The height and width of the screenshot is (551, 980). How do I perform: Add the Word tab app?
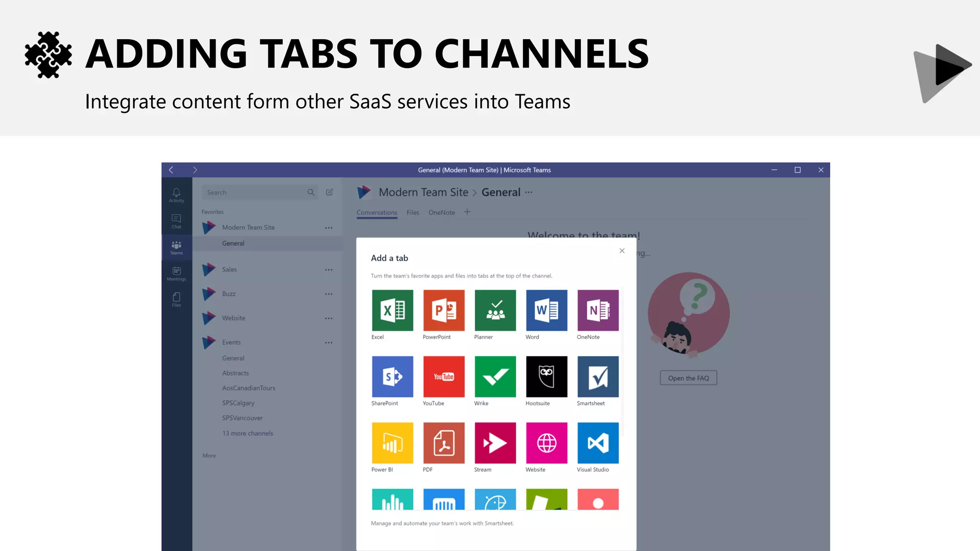click(x=546, y=310)
